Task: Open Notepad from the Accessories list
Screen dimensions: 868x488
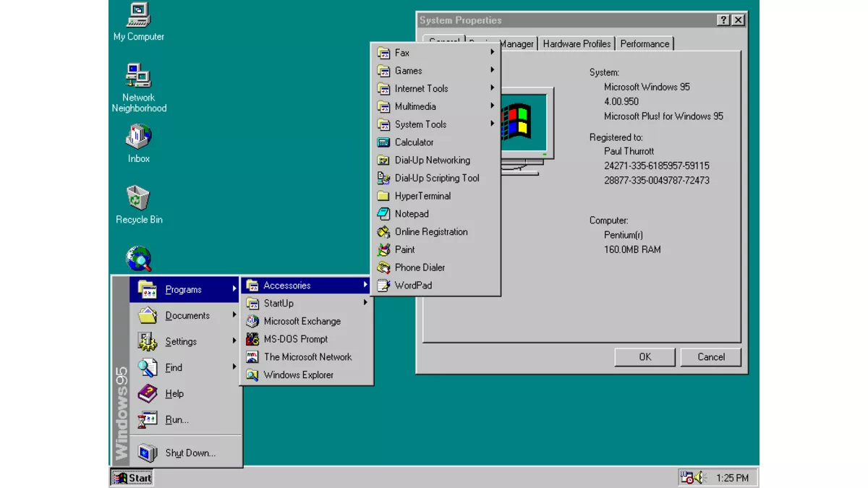Action: [411, 214]
